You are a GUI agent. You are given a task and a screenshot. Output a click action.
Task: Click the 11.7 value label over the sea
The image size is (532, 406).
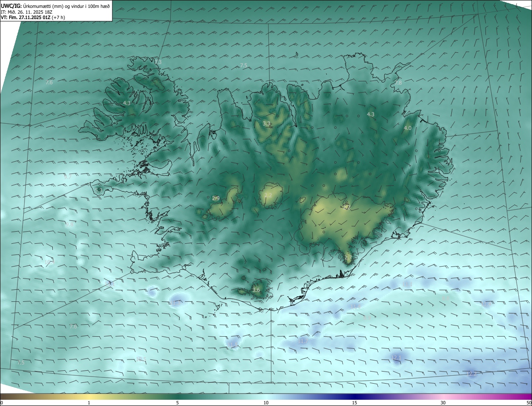pyautogui.click(x=303, y=341)
